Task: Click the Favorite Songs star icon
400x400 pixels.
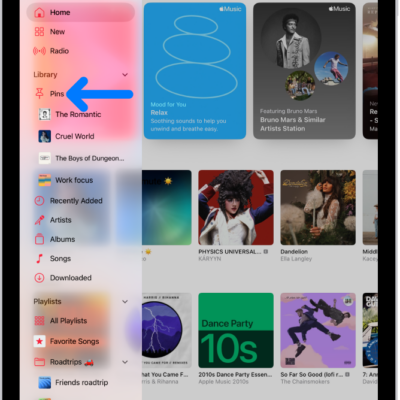Action: click(40, 341)
